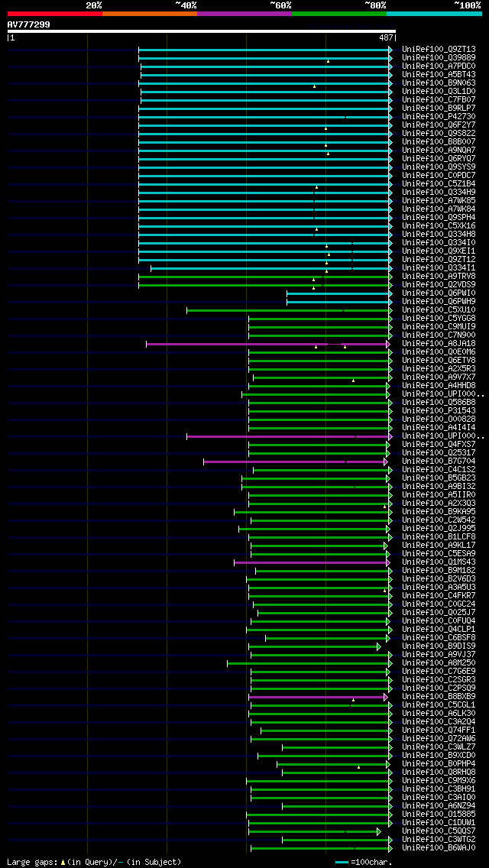
Task: Click the red ~20% identity legend segment
Action: tap(55, 13)
